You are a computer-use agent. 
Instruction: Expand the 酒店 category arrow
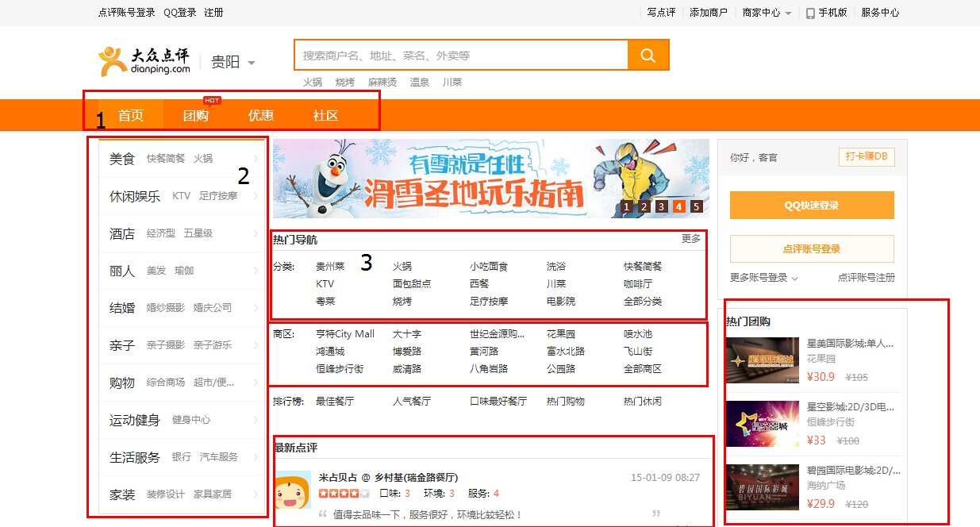(256, 233)
